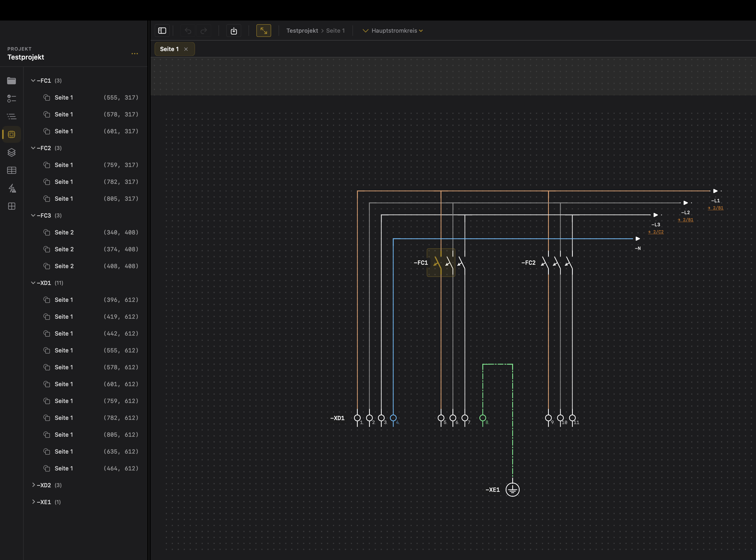Toggle the sidebar panel visibility button

[x=162, y=31]
